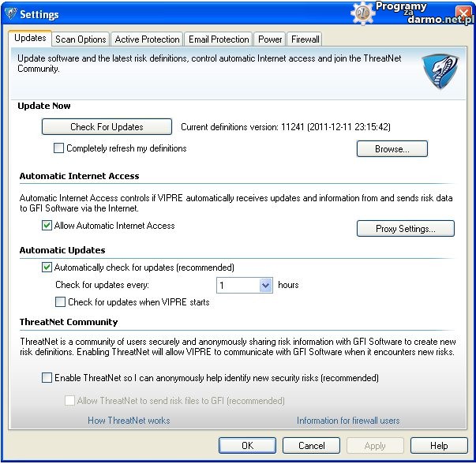Image resolution: width=476 pixels, height=464 pixels.
Task: Open the Active Protection tab
Action: (147, 39)
